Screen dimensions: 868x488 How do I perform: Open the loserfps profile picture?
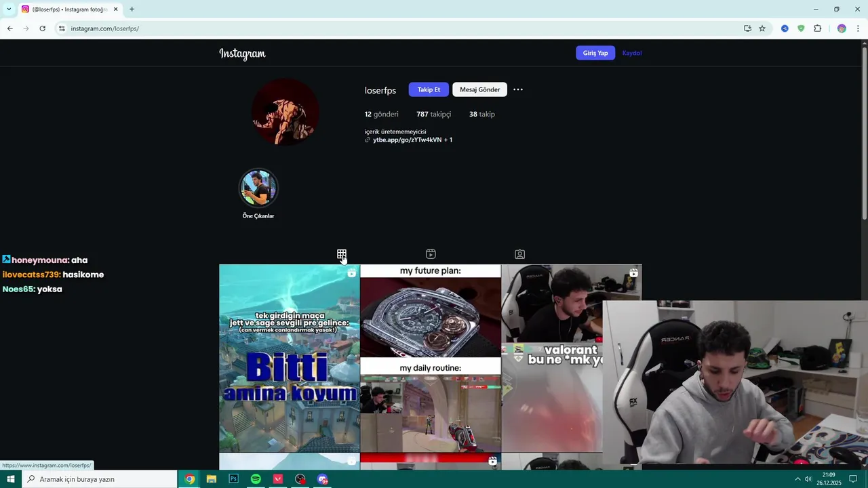point(285,112)
